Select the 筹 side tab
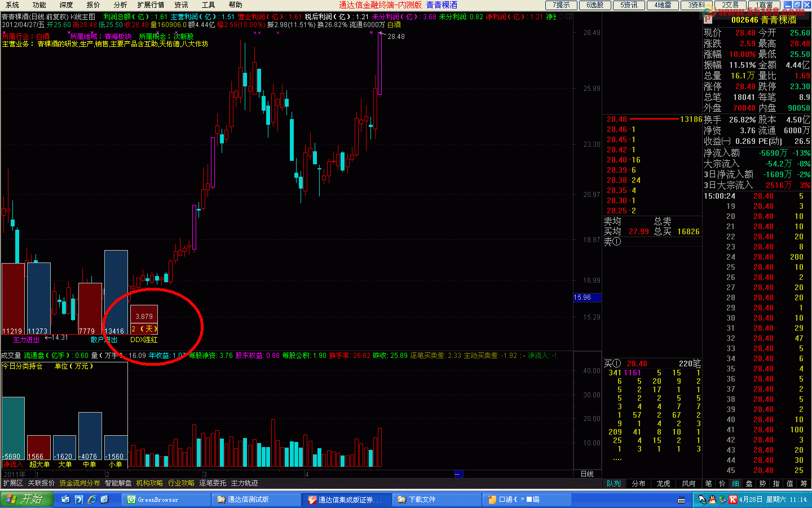This screenshot has width=812, height=508. click(803, 483)
